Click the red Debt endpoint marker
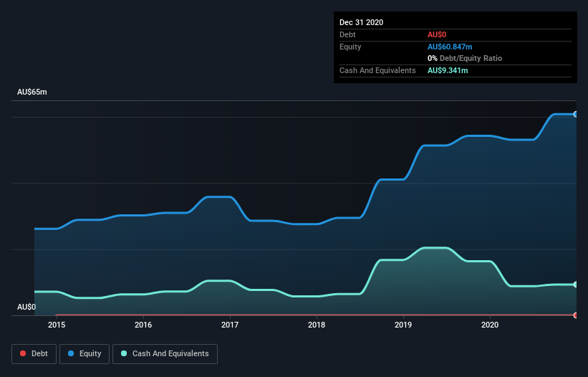The height and width of the screenshot is (377, 588). pyautogui.click(x=576, y=315)
